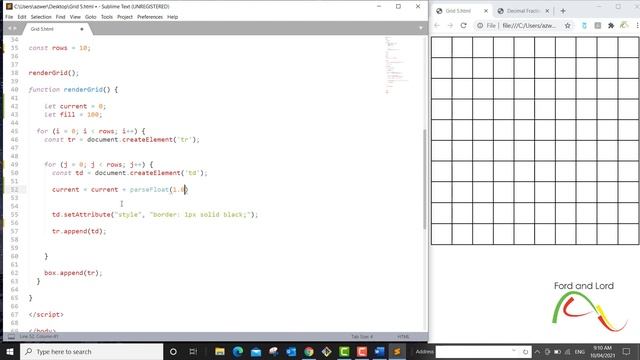Open Cortana from the taskbar

(x=173, y=351)
